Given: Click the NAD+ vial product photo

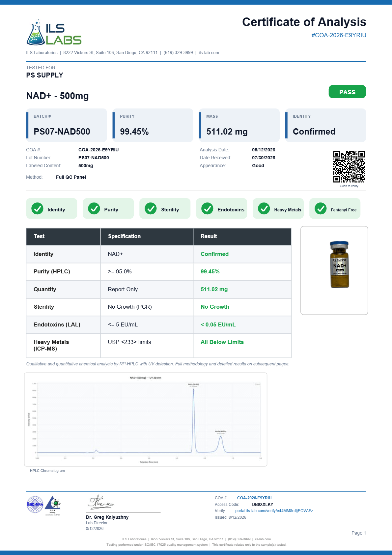Looking at the screenshot, I should tap(339, 264).
